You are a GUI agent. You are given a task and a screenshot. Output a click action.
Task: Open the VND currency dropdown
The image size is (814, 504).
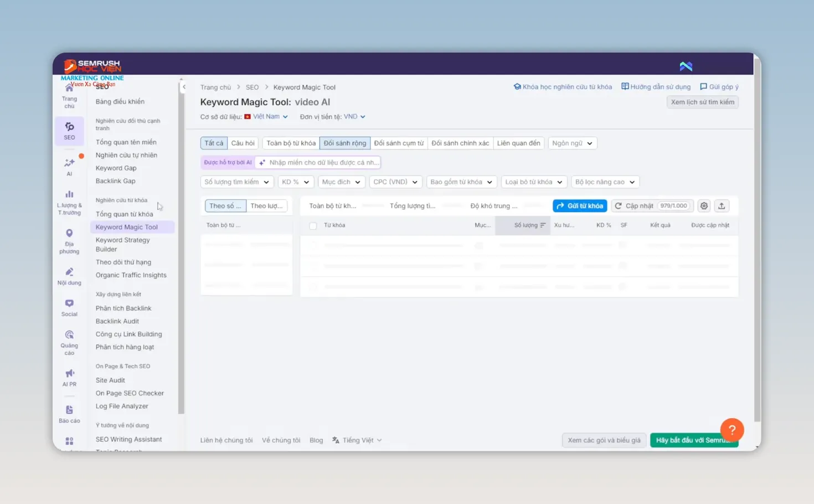click(354, 117)
